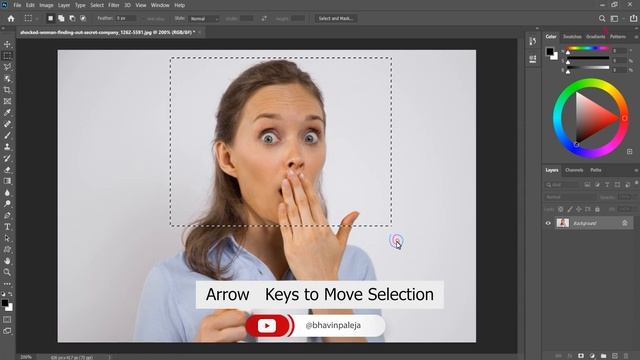Select the Brush tool
Screen dimensions: 640x360
coord(7,136)
